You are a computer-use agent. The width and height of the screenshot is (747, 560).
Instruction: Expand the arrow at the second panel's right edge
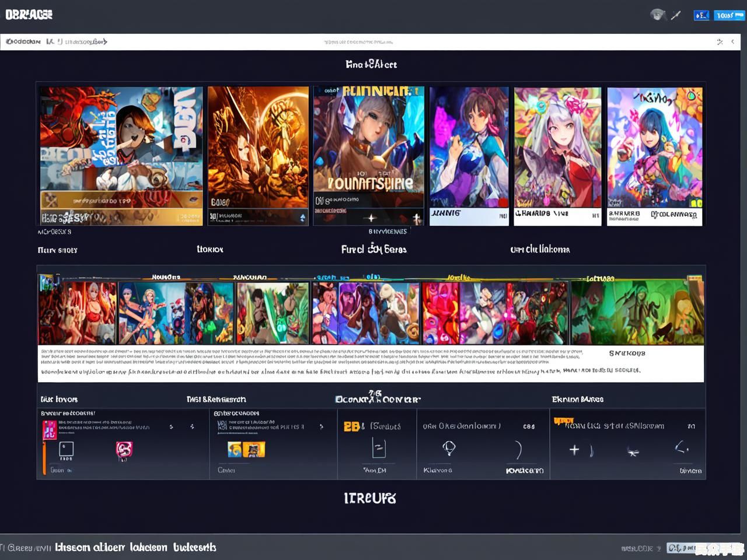click(322, 427)
